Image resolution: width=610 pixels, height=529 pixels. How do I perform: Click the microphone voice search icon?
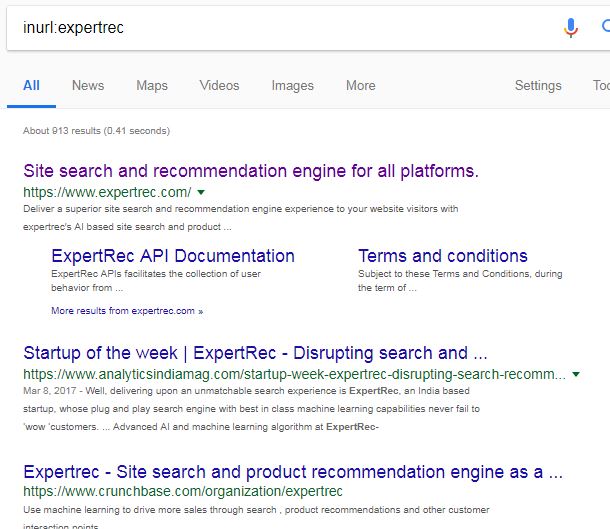571,28
